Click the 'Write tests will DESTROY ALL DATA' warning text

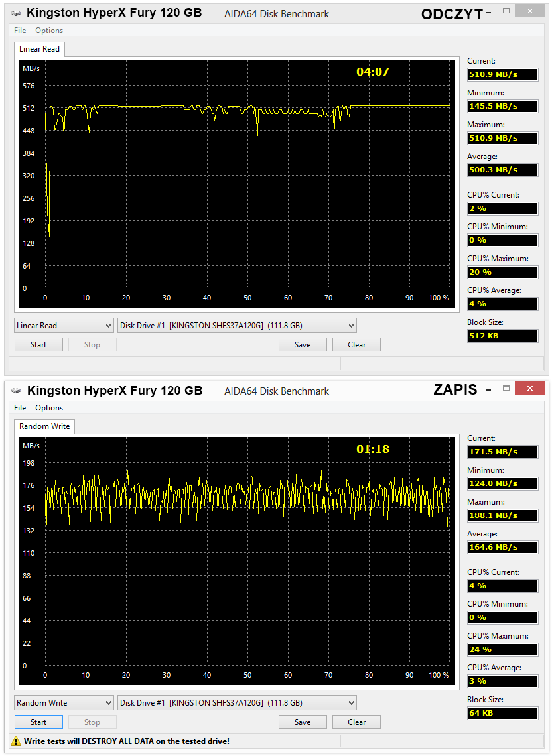coord(127,741)
